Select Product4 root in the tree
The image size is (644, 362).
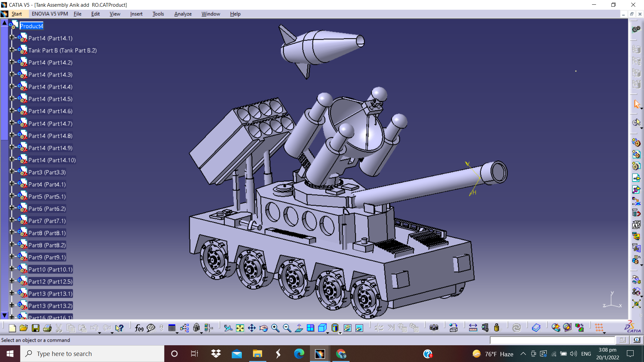(32, 26)
